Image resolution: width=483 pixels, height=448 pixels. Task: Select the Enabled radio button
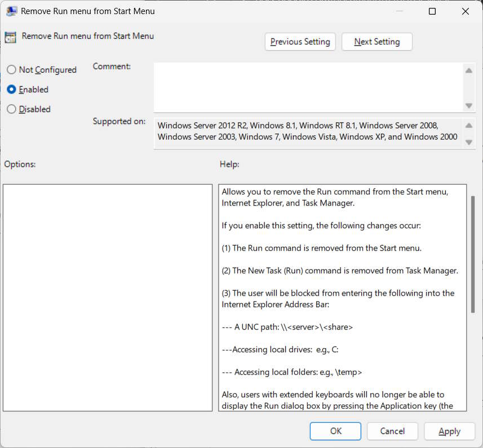point(11,89)
